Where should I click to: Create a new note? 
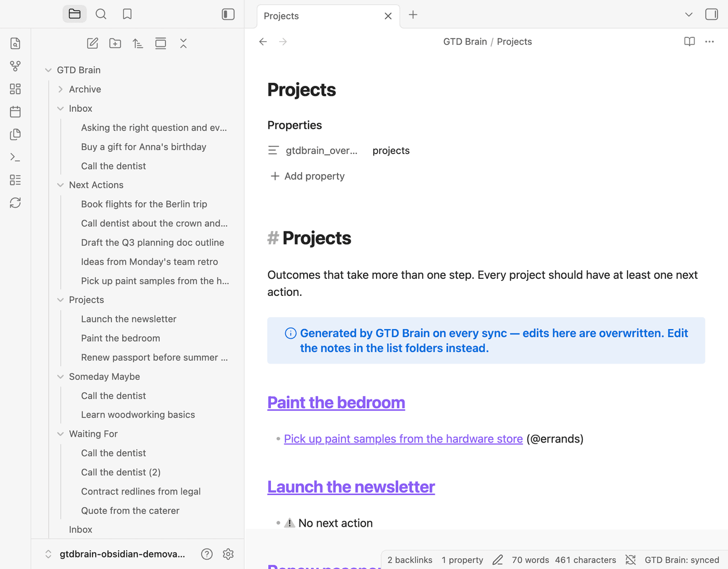click(x=93, y=43)
